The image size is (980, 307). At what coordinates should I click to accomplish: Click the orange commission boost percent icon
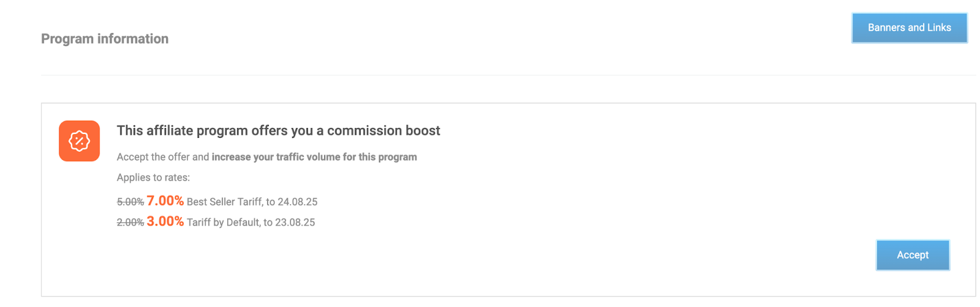coord(79,141)
